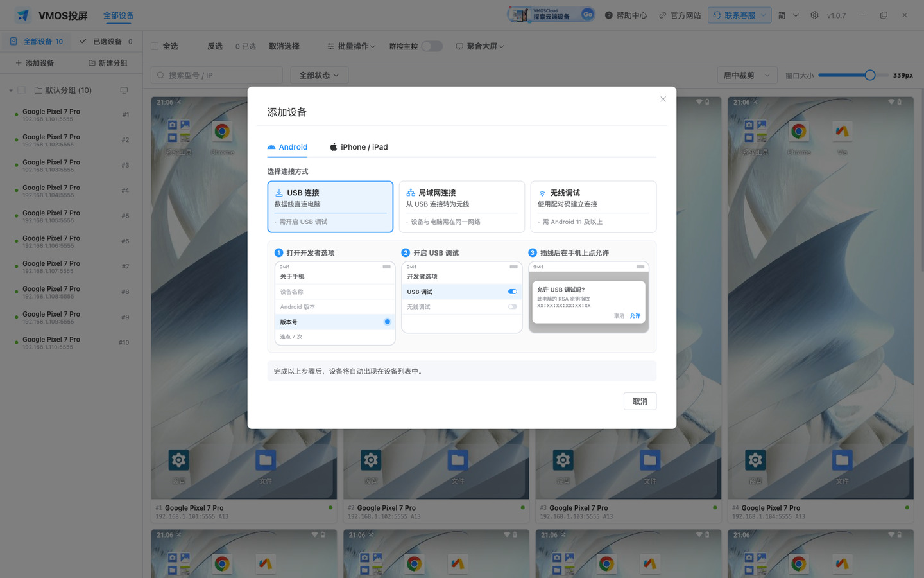Choose the 局域网连接 connection option
Viewport: 924px width, 578px height.
click(x=462, y=207)
